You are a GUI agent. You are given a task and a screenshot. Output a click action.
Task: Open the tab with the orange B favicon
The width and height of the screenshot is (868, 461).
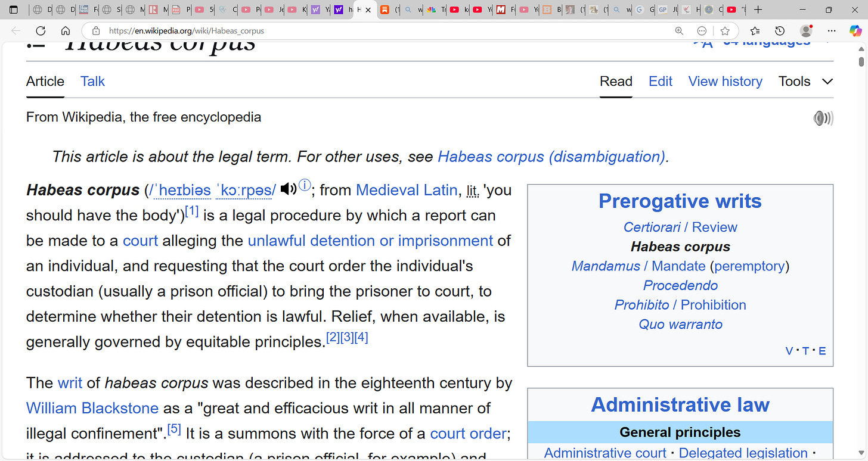pos(551,10)
